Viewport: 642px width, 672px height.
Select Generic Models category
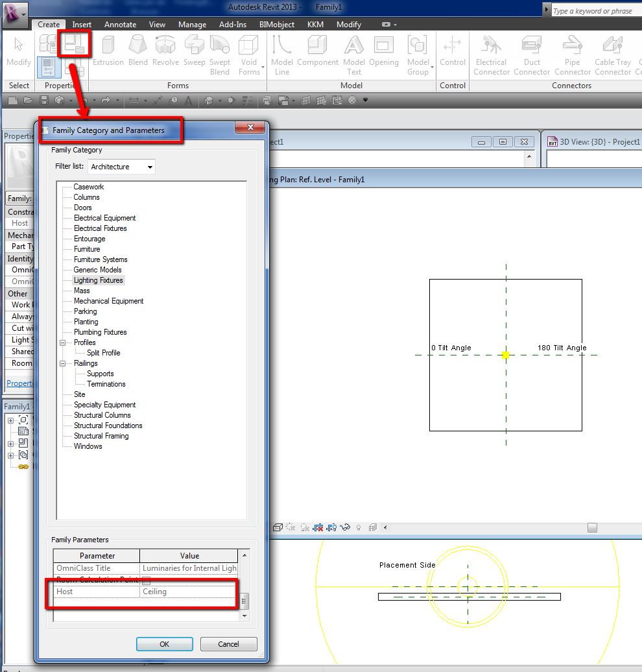pos(98,270)
